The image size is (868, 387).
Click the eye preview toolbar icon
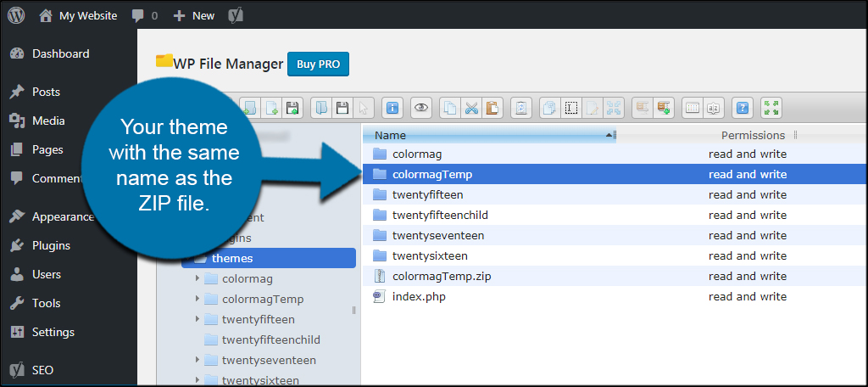point(421,108)
